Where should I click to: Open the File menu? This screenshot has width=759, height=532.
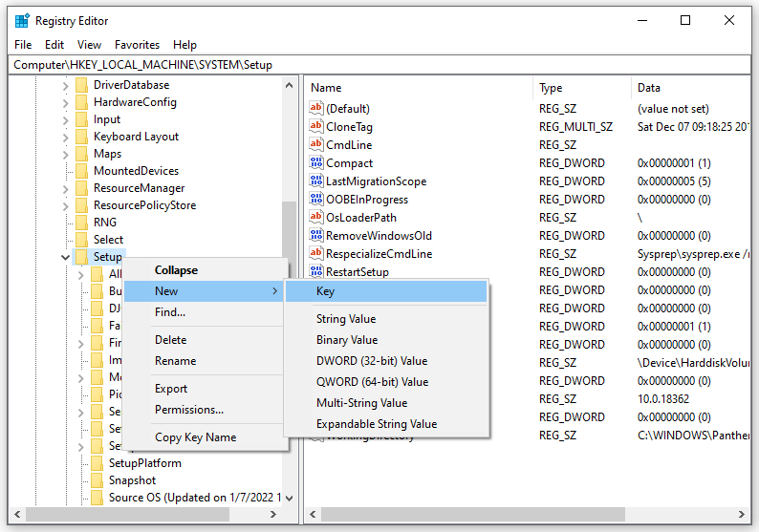click(23, 45)
